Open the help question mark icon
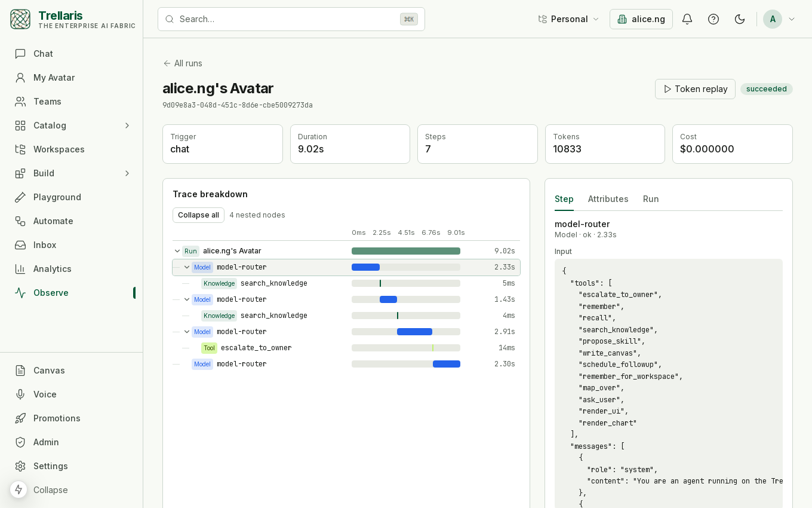The width and height of the screenshot is (812, 508). (713, 19)
